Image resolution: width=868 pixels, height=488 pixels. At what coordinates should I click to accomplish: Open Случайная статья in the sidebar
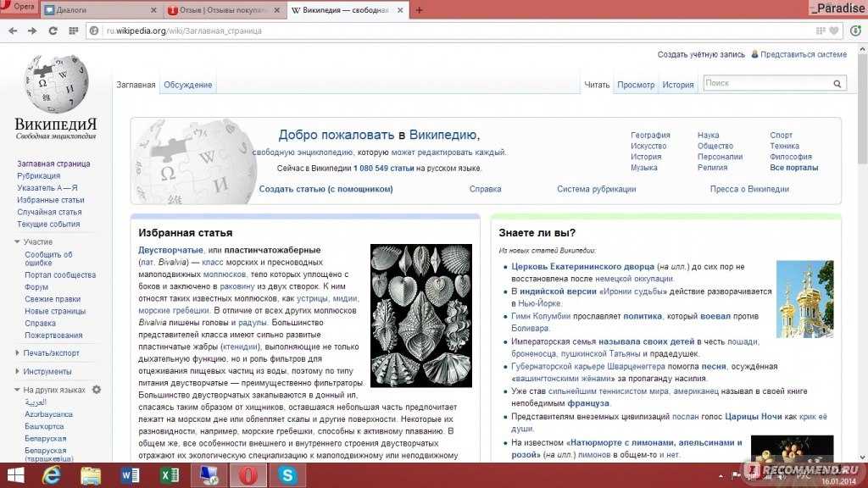[49, 212]
